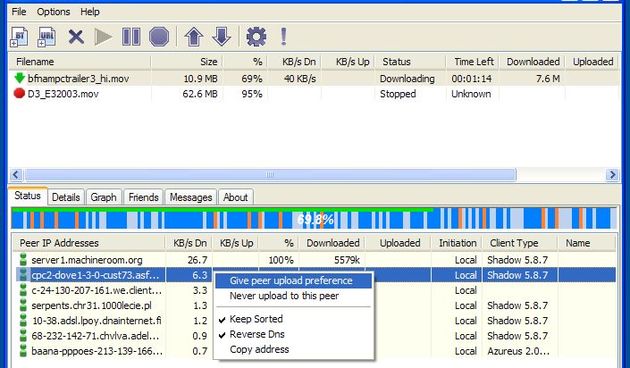Viewport: 630px width, 368px height.
Task: Sort peers by Client Type header
Action: 520,243
